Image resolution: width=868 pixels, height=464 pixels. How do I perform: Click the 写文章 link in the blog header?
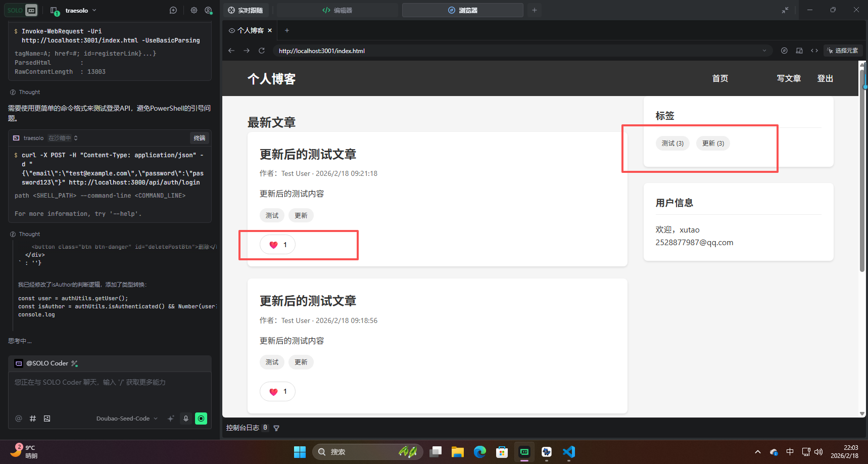click(789, 78)
